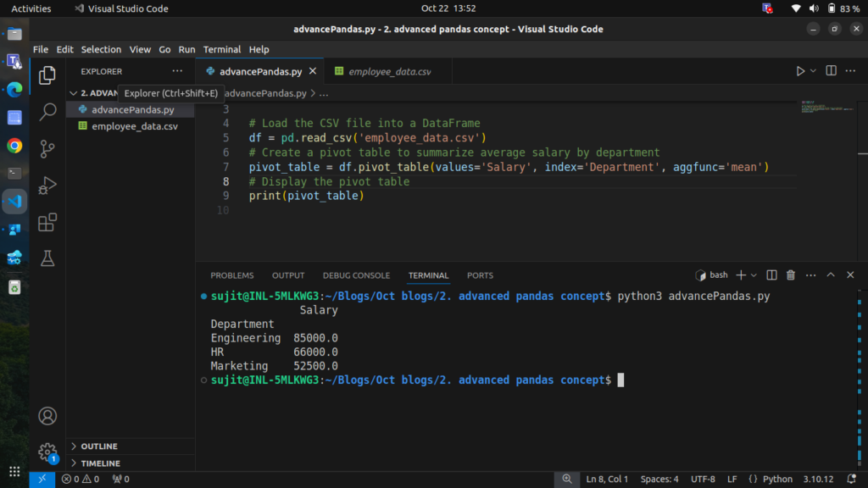Viewport: 868px width, 488px height.
Task: Switch to the Problems panel tab
Action: click(x=232, y=275)
